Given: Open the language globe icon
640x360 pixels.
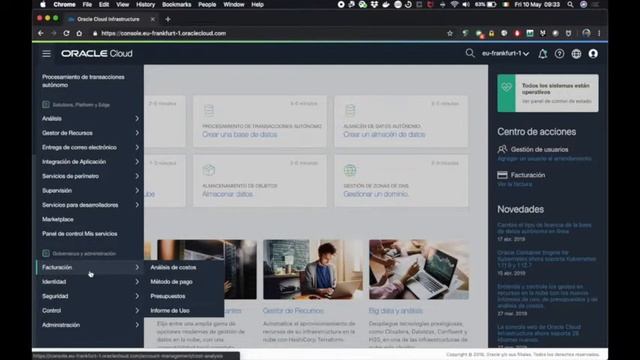Looking at the screenshot, I should (x=576, y=53).
